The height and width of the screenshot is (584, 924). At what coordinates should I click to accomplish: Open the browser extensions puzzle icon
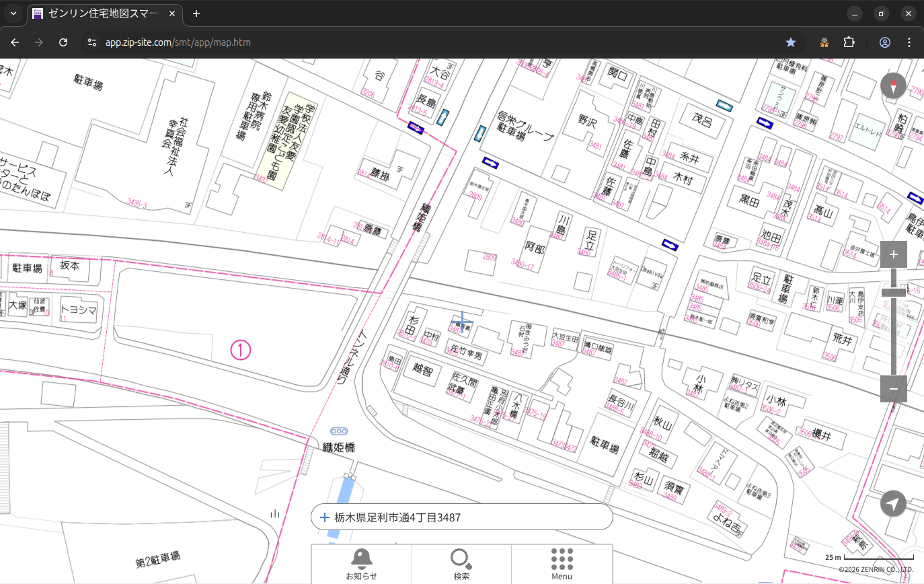click(849, 42)
